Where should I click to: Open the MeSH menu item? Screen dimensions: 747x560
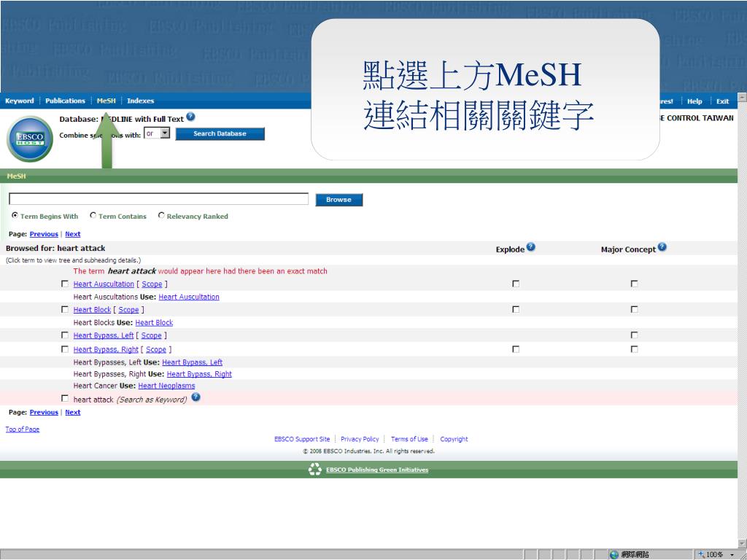(x=107, y=101)
